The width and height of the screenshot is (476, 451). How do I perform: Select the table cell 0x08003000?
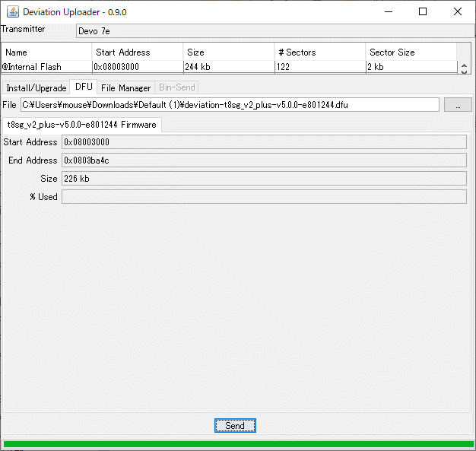(138, 67)
